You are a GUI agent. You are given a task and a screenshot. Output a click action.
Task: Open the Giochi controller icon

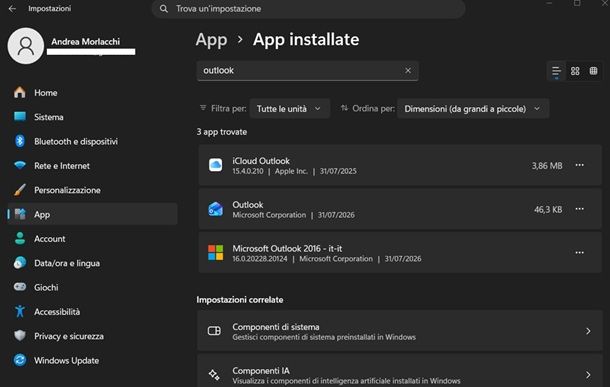pos(20,287)
